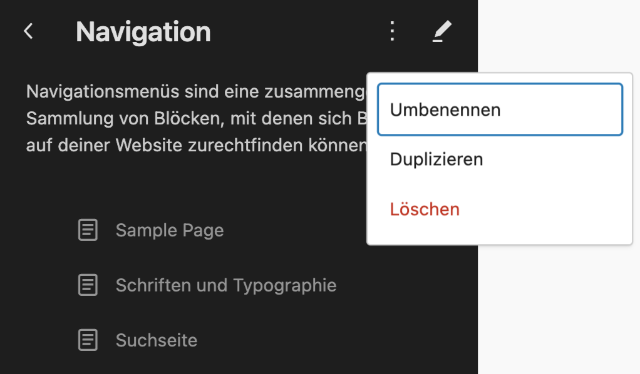This screenshot has width=640, height=374.
Task: Open the Suchseite navigation item
Action: coord(156,340)
